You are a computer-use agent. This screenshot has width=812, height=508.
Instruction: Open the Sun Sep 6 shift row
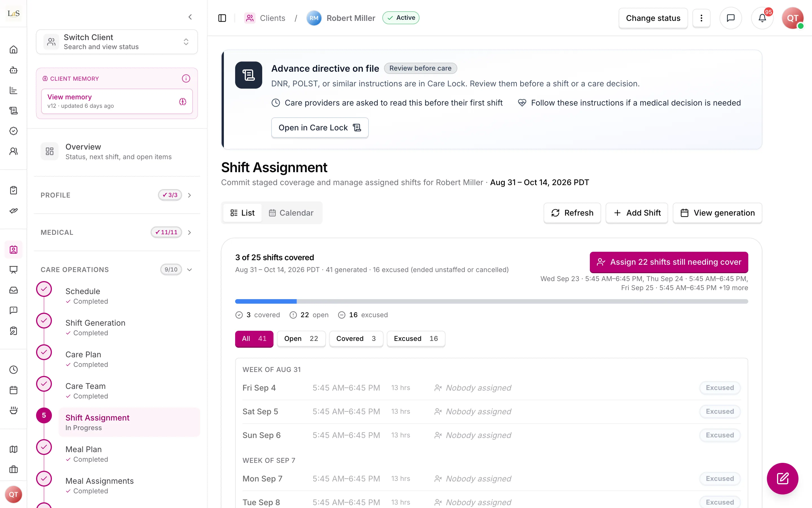(491, 435)
